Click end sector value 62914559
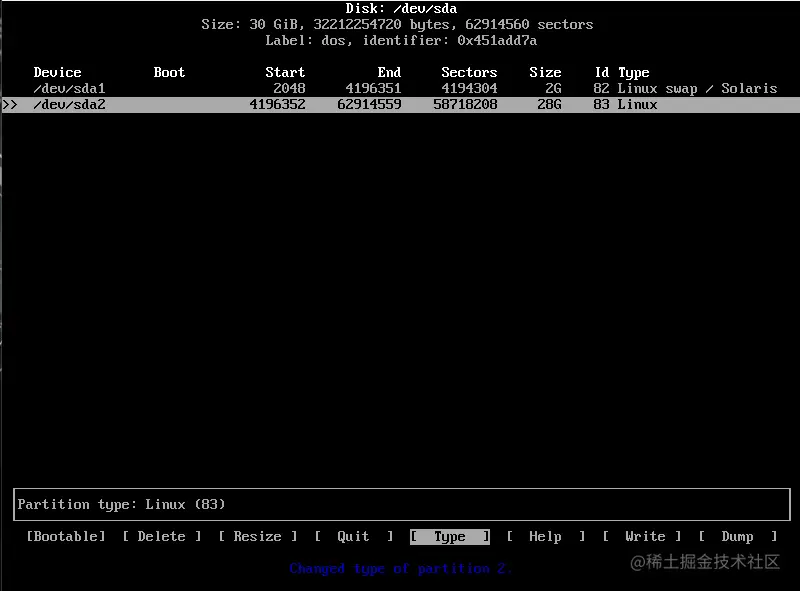 point(369,105)
